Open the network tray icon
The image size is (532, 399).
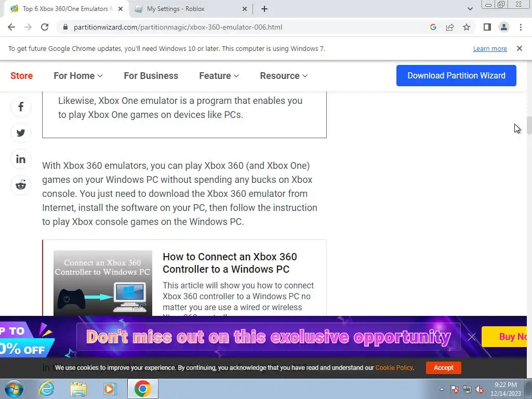(x=467, y=389)
